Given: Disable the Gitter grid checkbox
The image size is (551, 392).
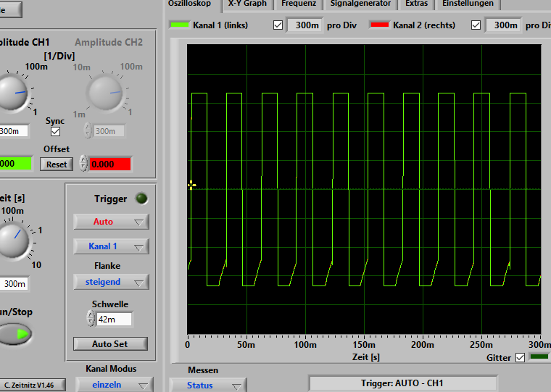Looking at the screenshot, I should (x=520, y=358).
